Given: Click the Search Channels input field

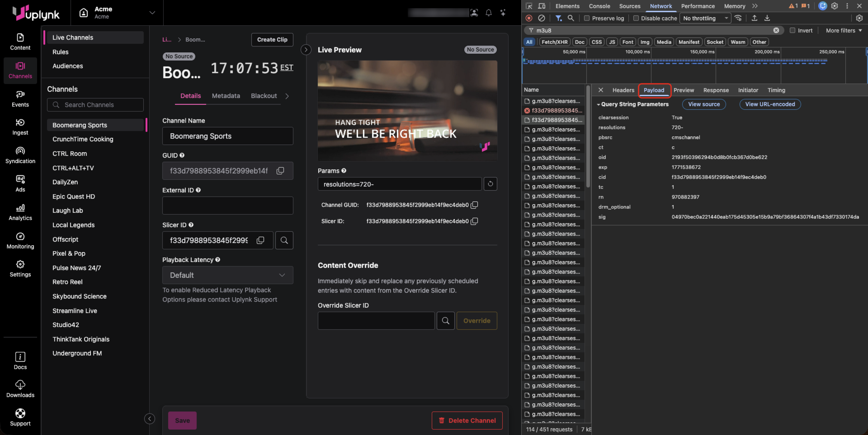Looking at the screenshot, I should 95,105.
